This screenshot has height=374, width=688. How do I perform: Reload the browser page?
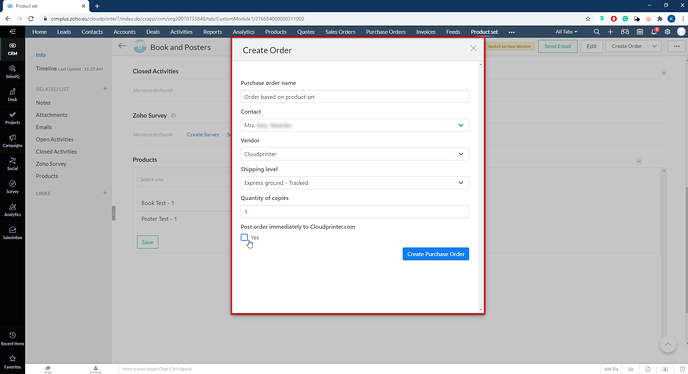(31, 19)
